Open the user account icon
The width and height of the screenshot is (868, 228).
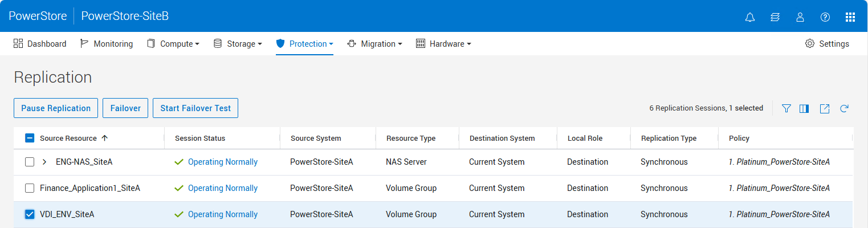(800, 17)
